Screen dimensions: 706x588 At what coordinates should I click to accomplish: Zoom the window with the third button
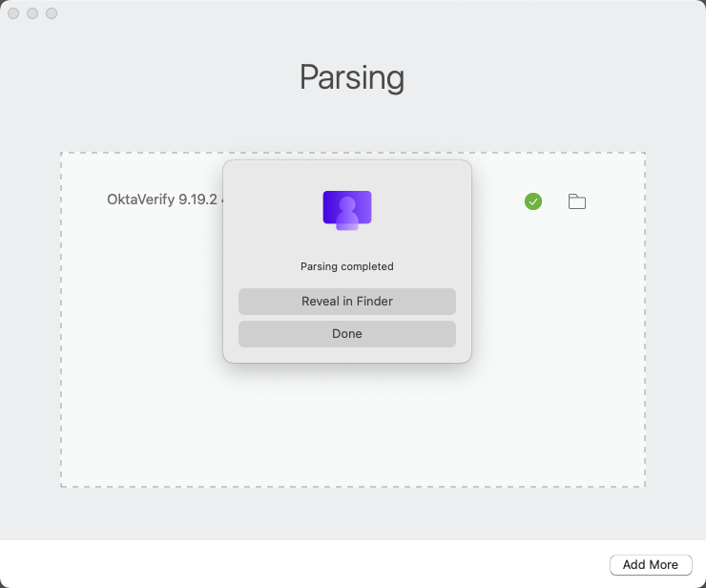coord(52,13)
